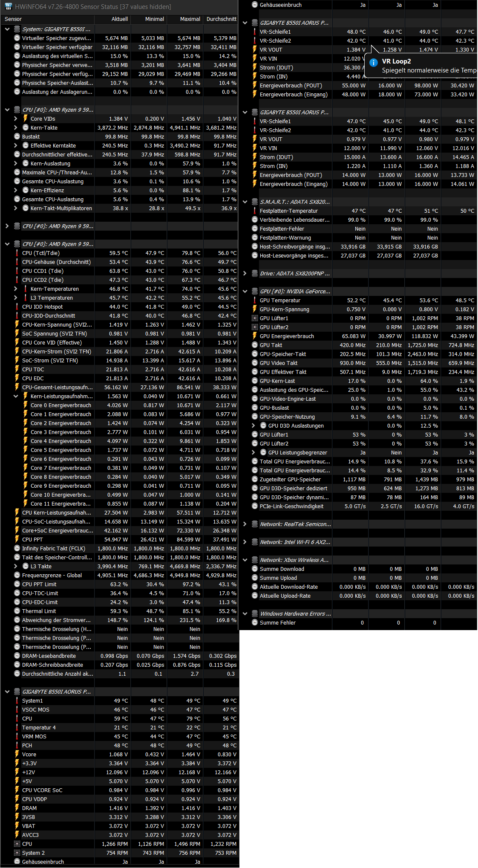The height and width of the screenshot is (868, 478).
Task: Click the HWiNFO64 app icon in title bar
Action: 8,6
